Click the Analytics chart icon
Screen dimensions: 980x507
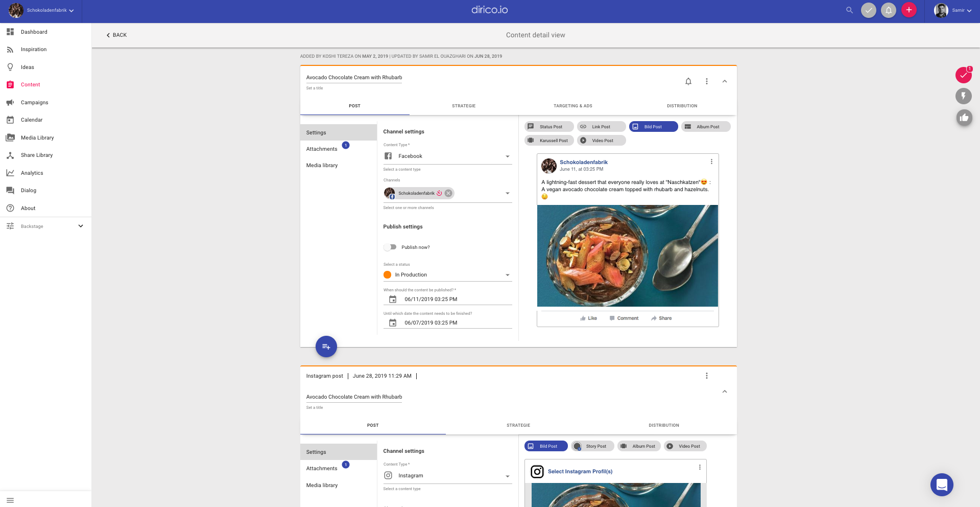[10, 173]
